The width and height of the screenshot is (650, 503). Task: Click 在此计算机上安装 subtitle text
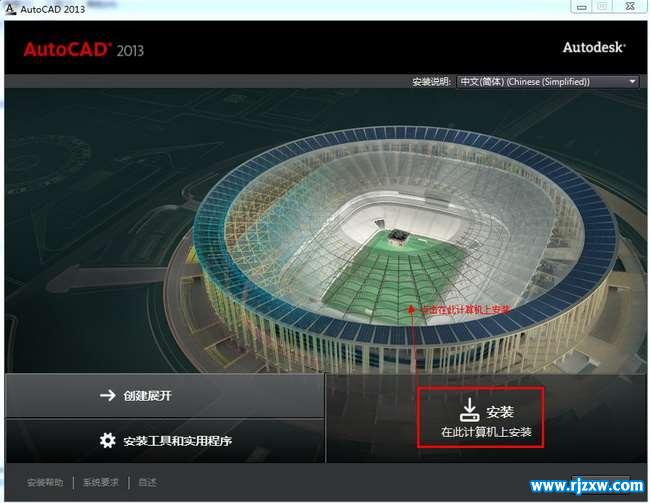[486, 432]
